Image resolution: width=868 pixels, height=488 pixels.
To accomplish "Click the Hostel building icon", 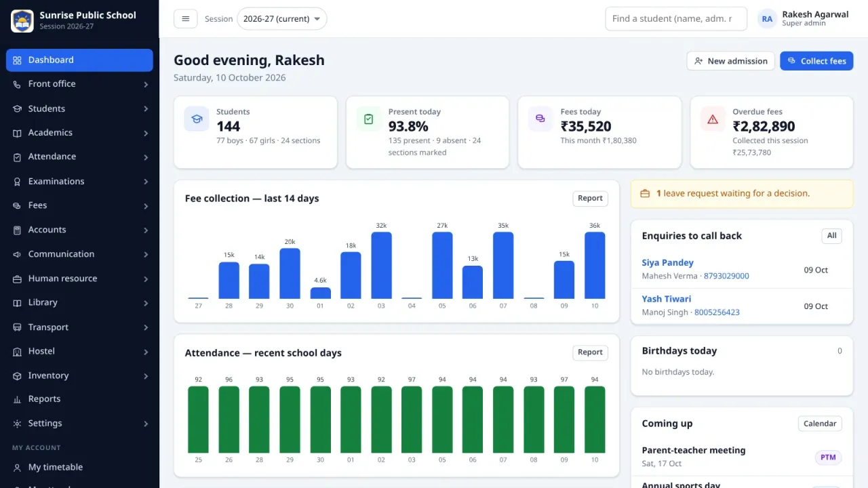I will (x=17, y=351).
